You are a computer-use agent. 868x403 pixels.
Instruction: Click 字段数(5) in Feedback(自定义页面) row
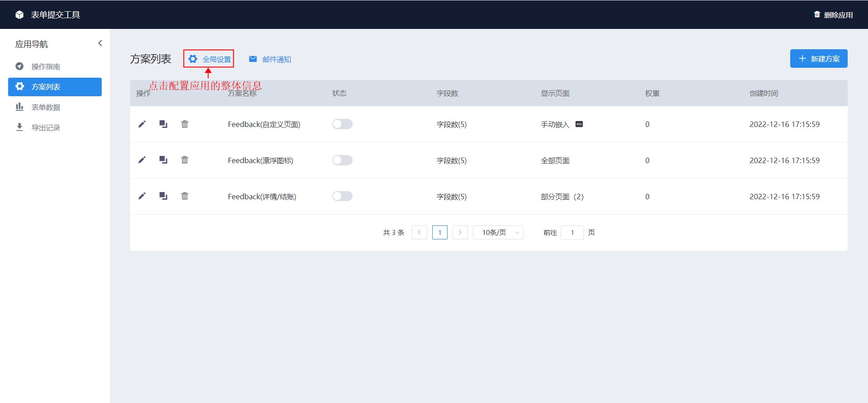point(452,124)
